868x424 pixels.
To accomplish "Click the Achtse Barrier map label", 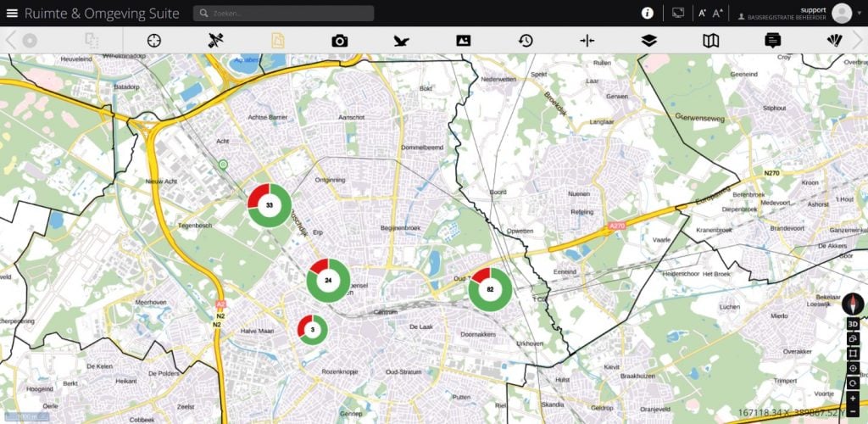I will point(268,117).
